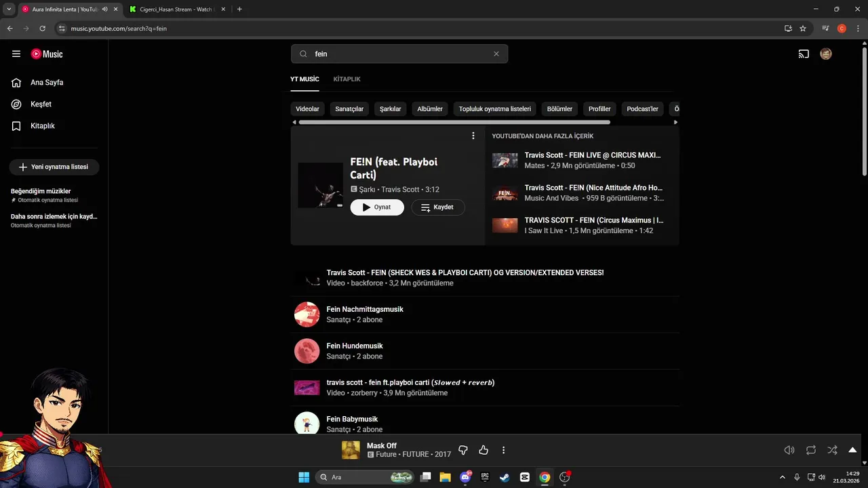The width and height of the screenshot is (868, 488).
Task: Open a new browser tab
Action: pos(239,9)
